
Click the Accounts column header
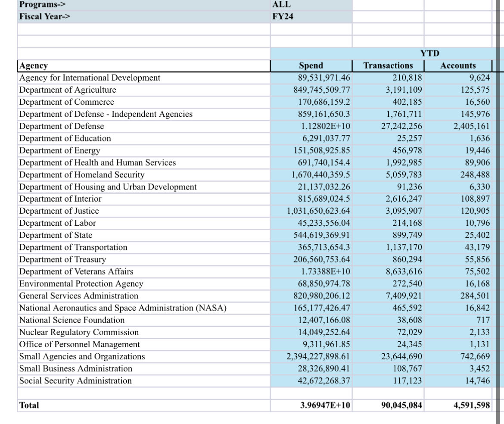pos(458,66)
